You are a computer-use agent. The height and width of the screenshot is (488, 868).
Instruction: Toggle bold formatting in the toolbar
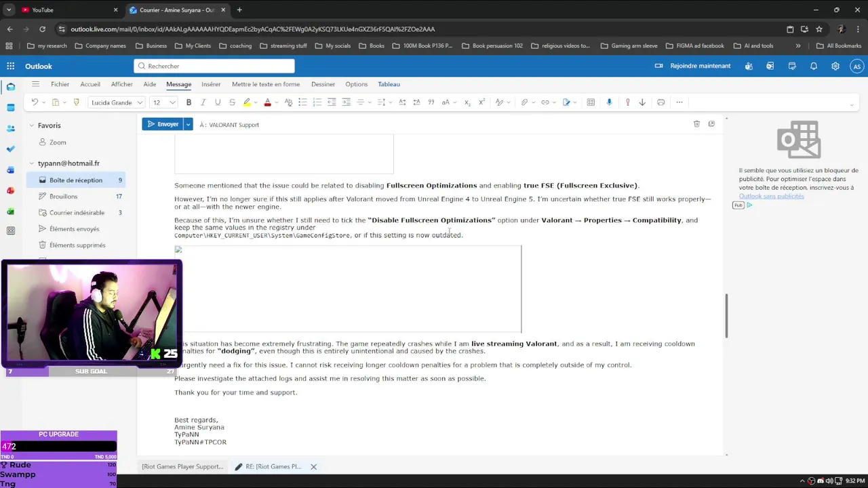point(189,102)
